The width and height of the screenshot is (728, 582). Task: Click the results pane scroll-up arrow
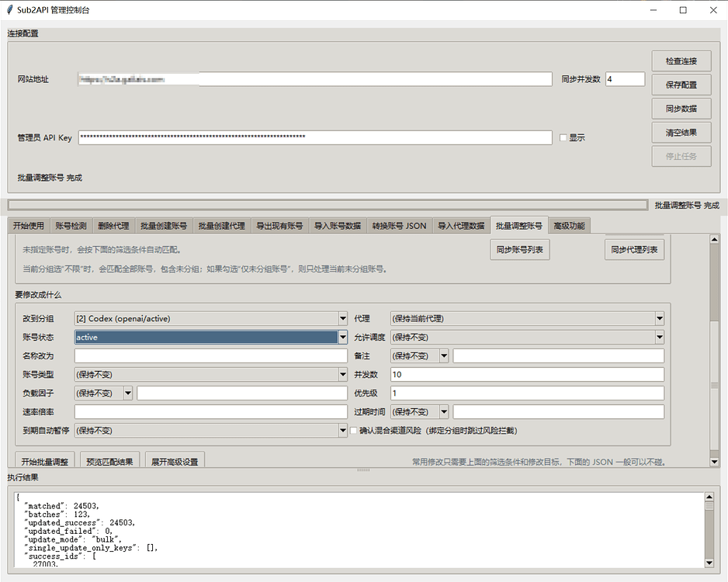click(x=709, y=497)
